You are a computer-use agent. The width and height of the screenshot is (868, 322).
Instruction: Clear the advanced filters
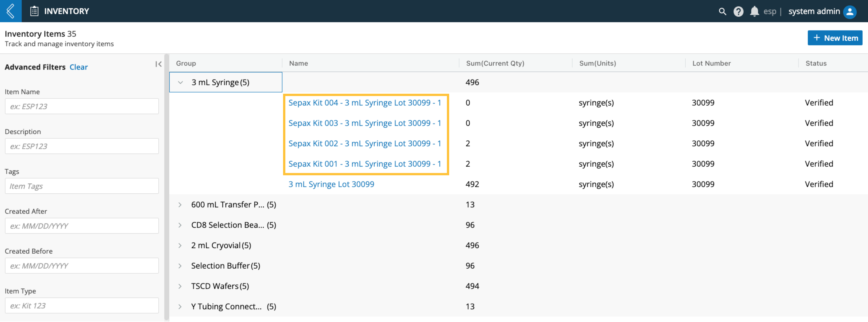point(79,67)
